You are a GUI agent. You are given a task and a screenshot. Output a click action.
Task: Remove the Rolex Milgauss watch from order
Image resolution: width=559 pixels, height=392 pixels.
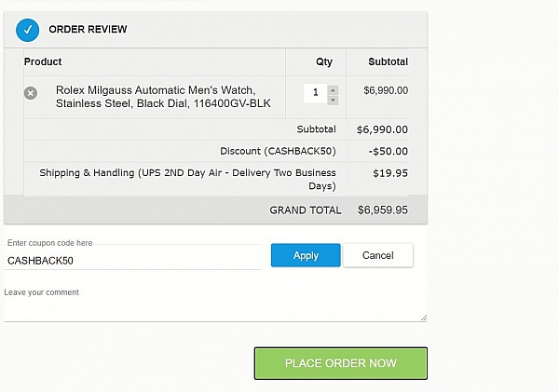[x=31, y=93]
